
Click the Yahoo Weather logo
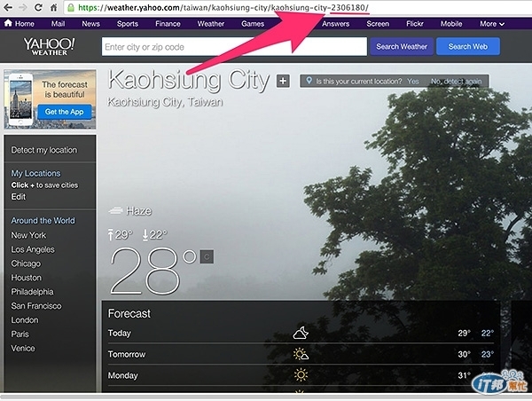[49, 46]
